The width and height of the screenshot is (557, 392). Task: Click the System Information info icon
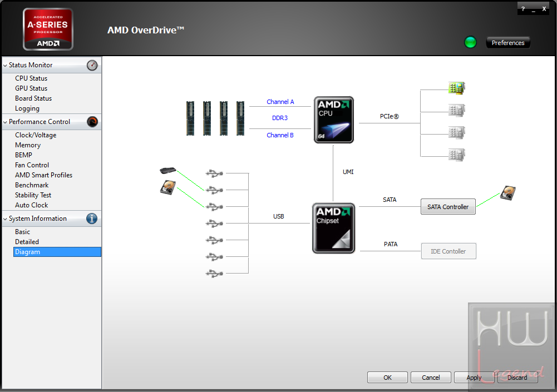[x=92, y=219]
